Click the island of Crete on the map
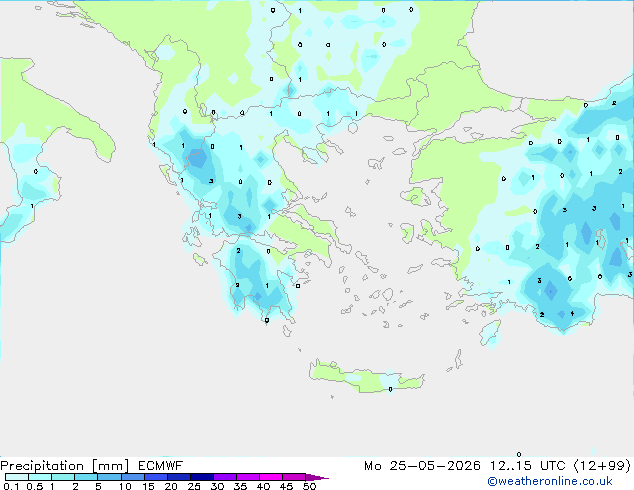Image resolution: width=634 pixels, height=490 pixels. 366,376
